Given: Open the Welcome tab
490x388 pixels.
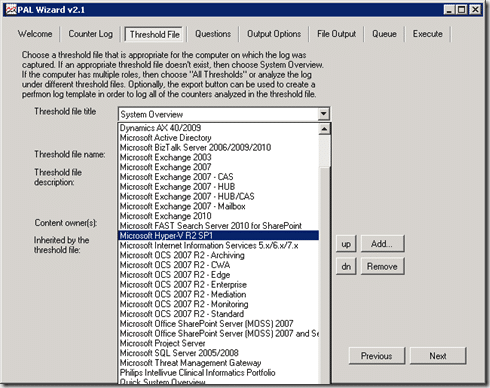Looking at the screenshot, I should coord(35,34).
